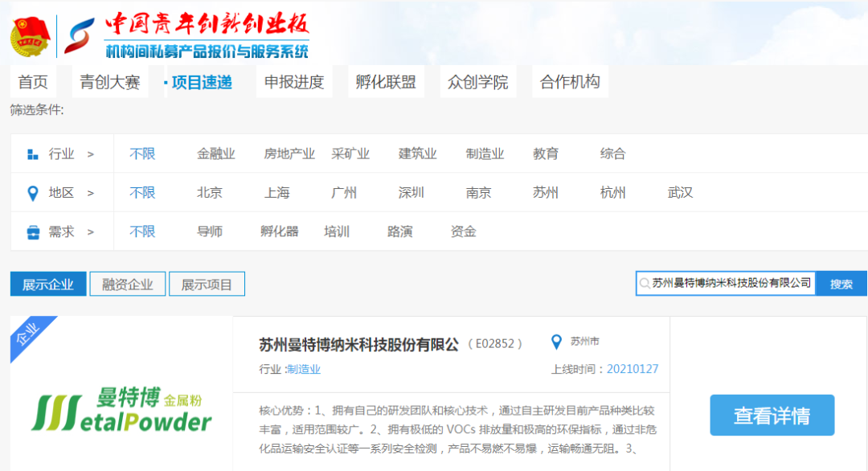868x471 pixels.
Task: Filter region by 北京
Action: 210,193
